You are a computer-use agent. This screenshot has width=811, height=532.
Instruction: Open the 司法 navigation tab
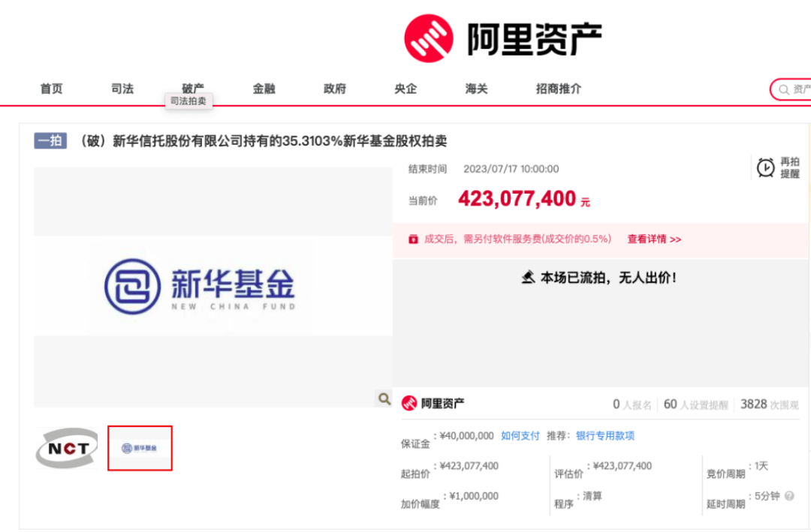[x=122, y=89]
